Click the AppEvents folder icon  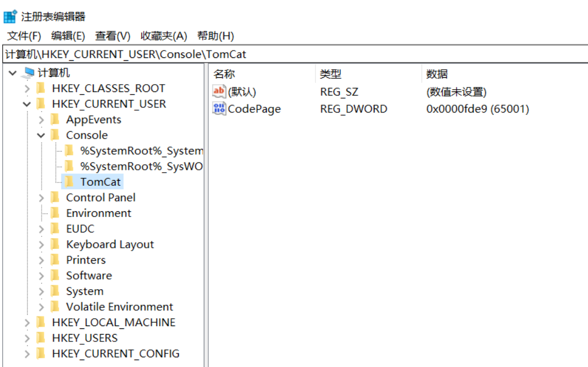click(x=55, y=120)
